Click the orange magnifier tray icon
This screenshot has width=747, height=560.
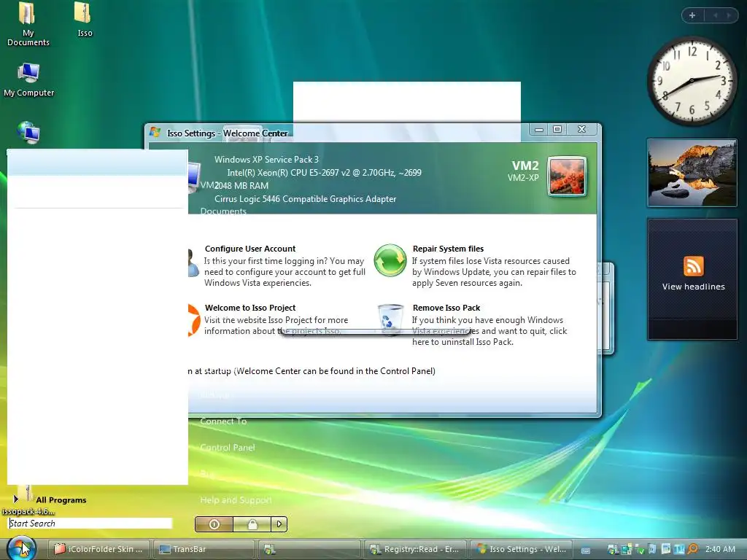tap(693, 549)
